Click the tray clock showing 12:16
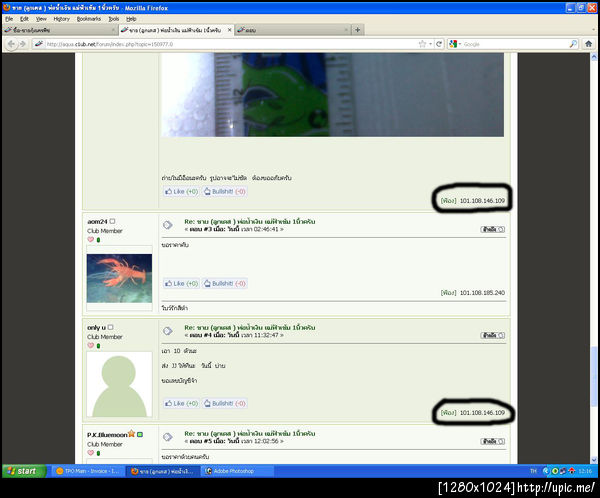This screenshot has height=498, width=600. pos(585,471)
